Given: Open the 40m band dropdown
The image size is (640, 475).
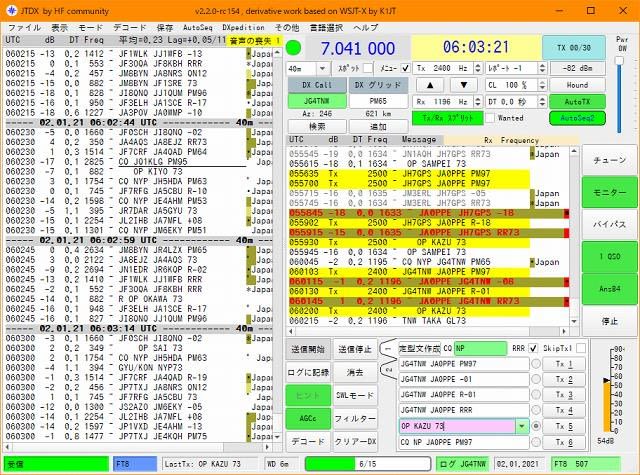Looking at the screenshot, I should pyautogui.click(x=322, y=68).
